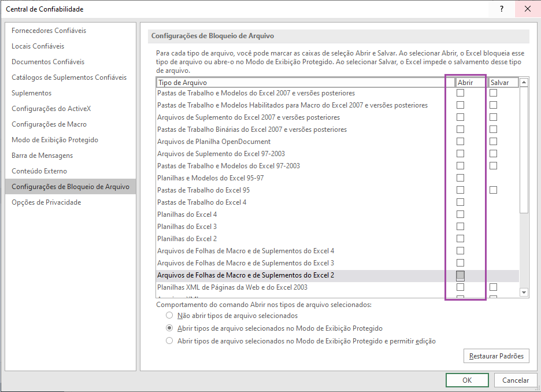Image resolution: width=541 pixels, height=392 pixels.
Task: Click the Cancelar button
Action: pos(516,380)
